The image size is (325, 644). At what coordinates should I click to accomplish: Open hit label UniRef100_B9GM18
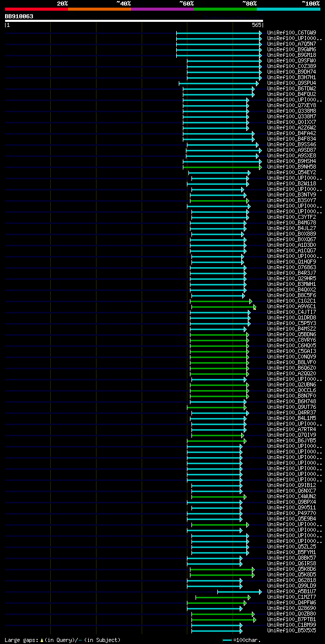(x=291, y=55)
